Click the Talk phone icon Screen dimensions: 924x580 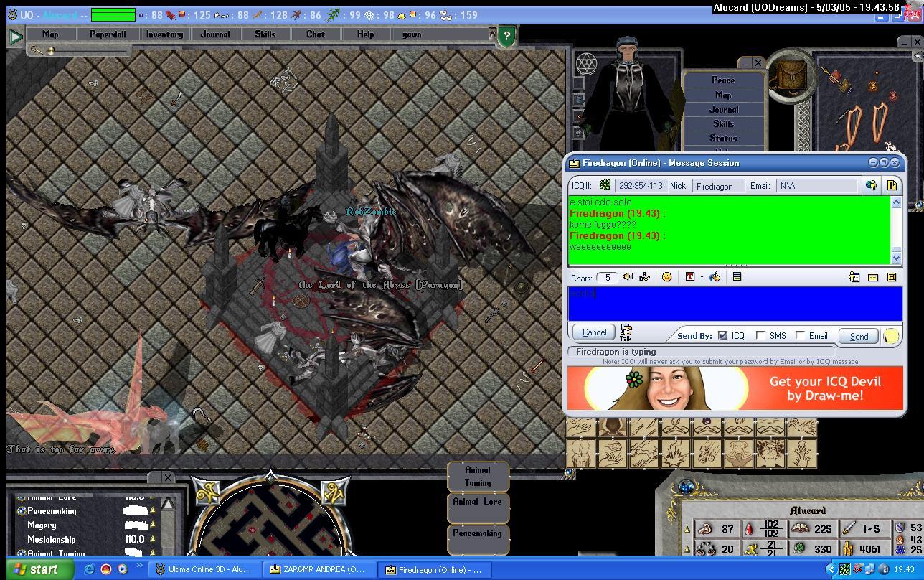pos(626,332)
